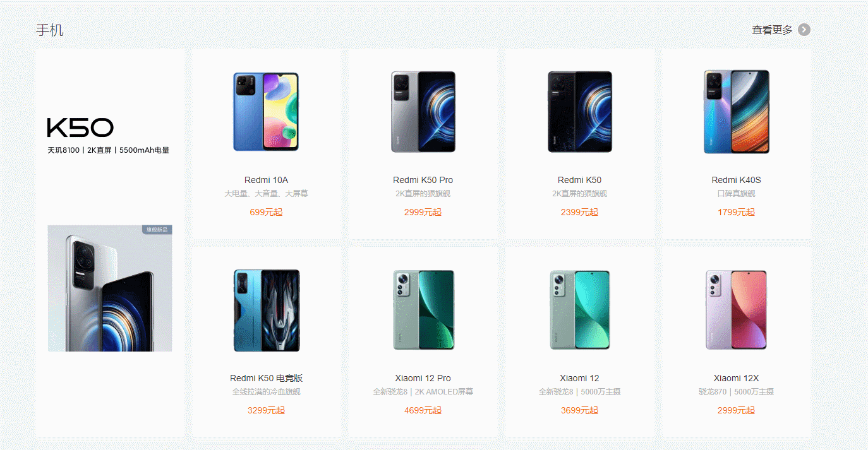Click the 旗舰新品 badge on promo image

(157, 230)
